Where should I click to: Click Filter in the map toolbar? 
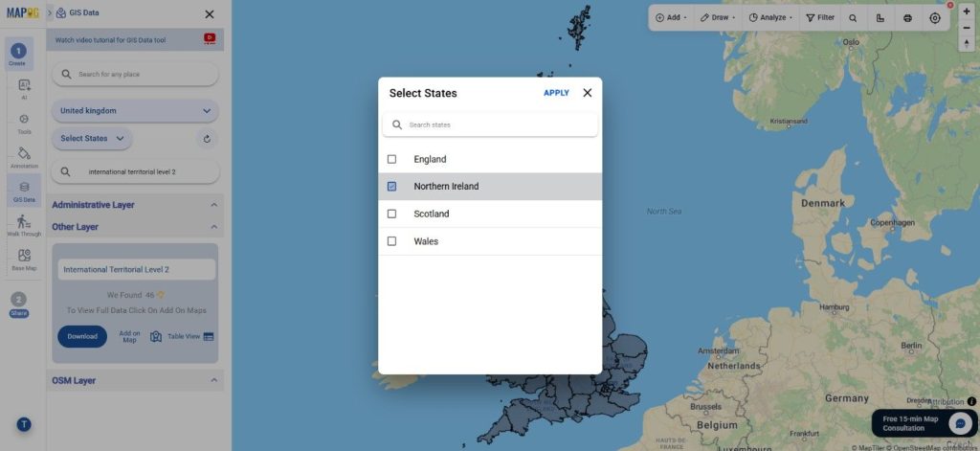tap(820, 17)
